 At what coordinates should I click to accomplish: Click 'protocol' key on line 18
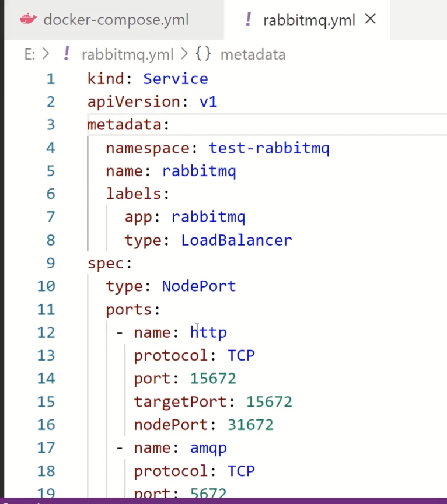pyautogui.click(x=171, y=472)
